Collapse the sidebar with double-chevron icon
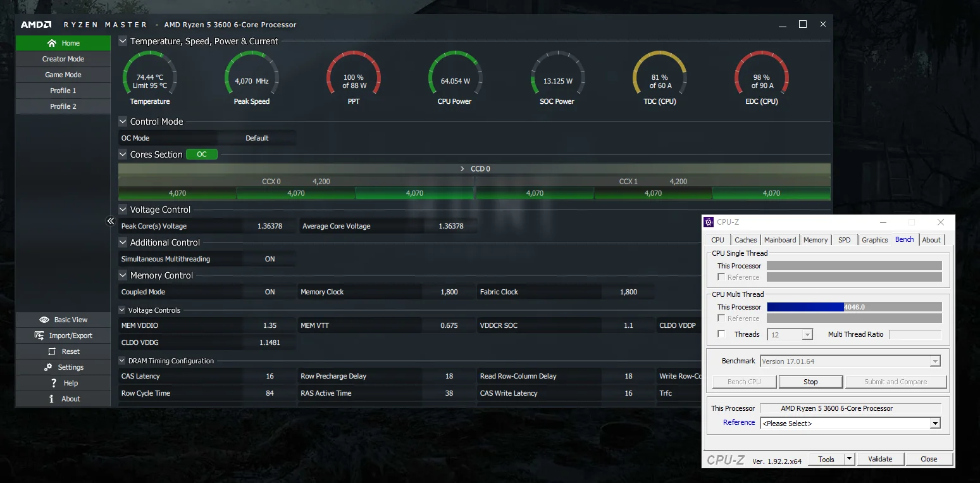The height and width of the screenshot is (483, 980). (x=111, y=221)
